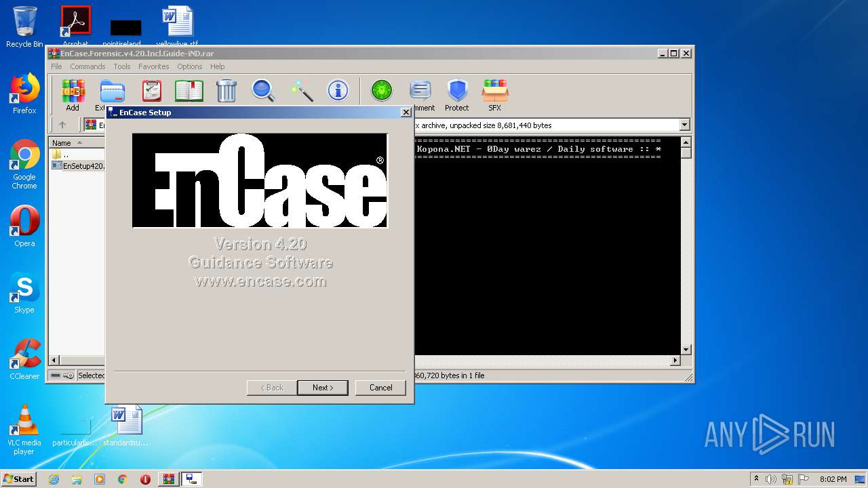Select the EnSetup420 file in the list
This screenshot has width=868, height=488.
pyautogui.click(x=78, y=165)
